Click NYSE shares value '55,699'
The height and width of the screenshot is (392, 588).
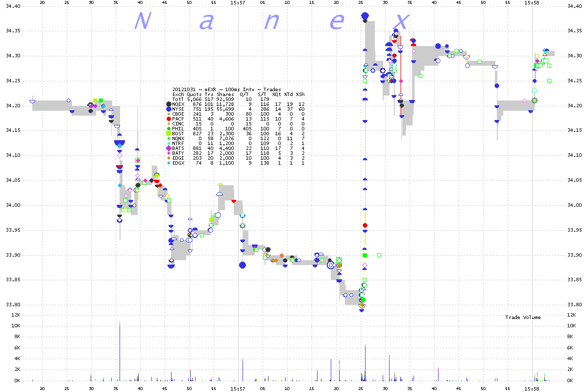point(225,109)
